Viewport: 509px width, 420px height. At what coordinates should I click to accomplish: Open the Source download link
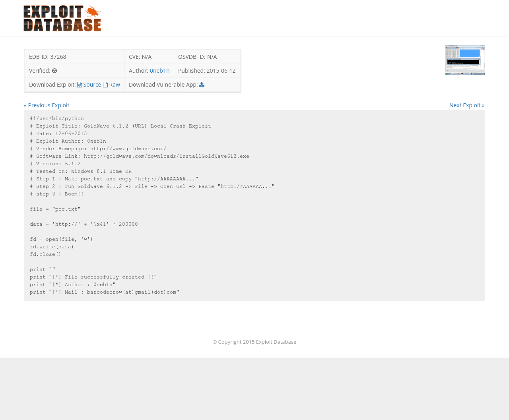click(92, 85)
